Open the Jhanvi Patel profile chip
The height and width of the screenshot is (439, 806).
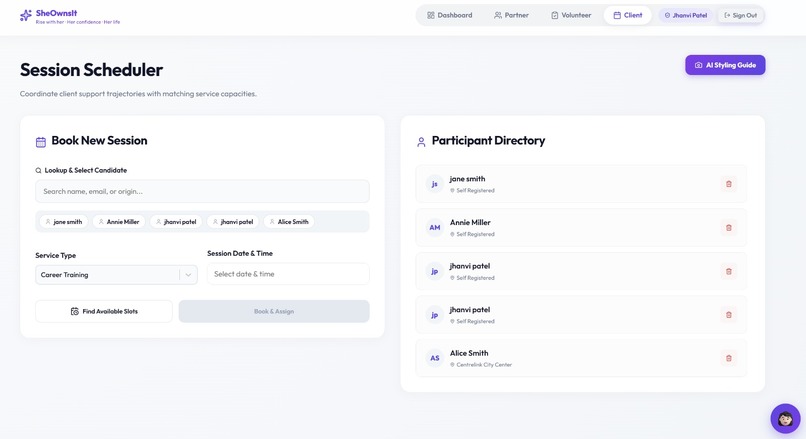point(686,15)
